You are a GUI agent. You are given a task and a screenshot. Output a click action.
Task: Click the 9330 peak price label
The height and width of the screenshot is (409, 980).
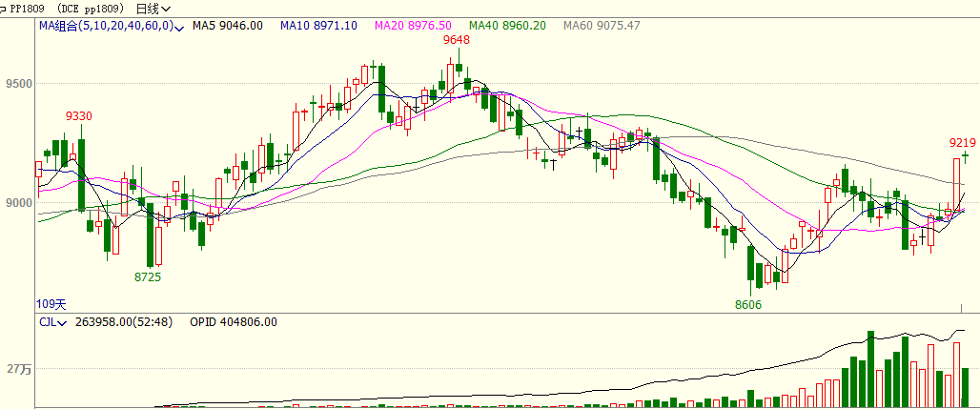pyautogui.click(x=79, y=116)
